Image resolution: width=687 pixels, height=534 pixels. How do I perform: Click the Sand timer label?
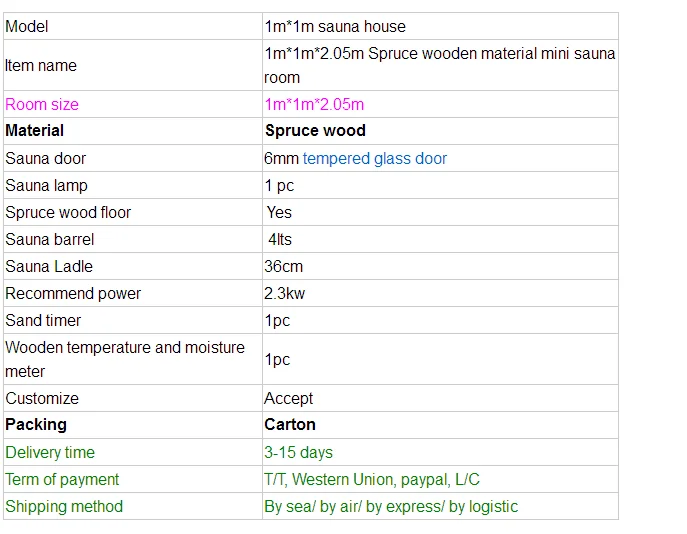coord(43,320)
